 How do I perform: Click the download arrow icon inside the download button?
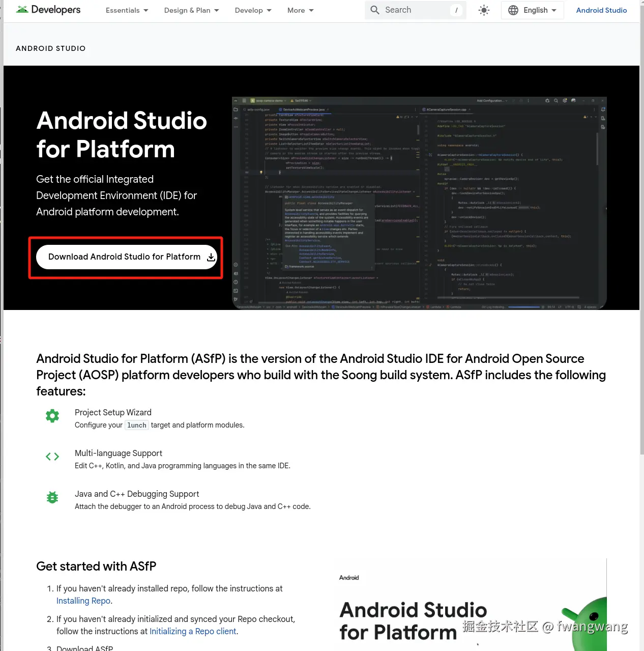211,257
